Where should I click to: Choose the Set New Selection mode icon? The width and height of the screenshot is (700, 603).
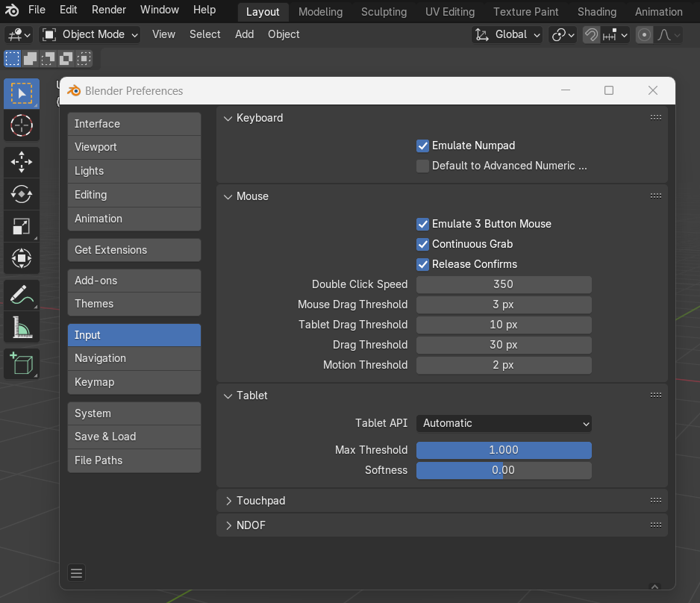tap(13, 58)
